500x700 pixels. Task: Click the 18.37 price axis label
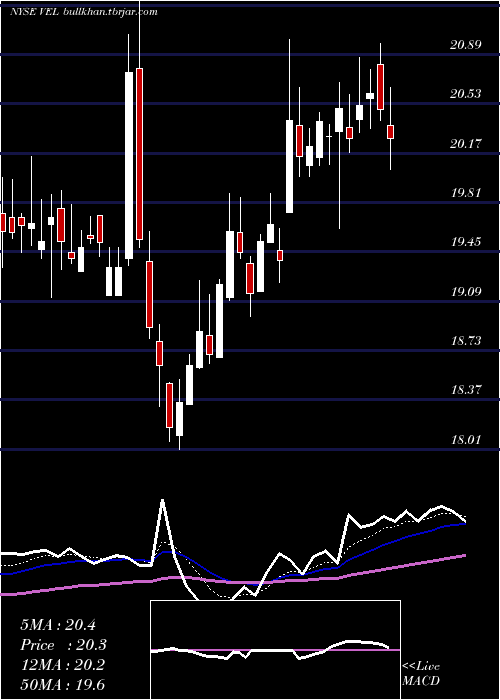(x=466, y=390)
